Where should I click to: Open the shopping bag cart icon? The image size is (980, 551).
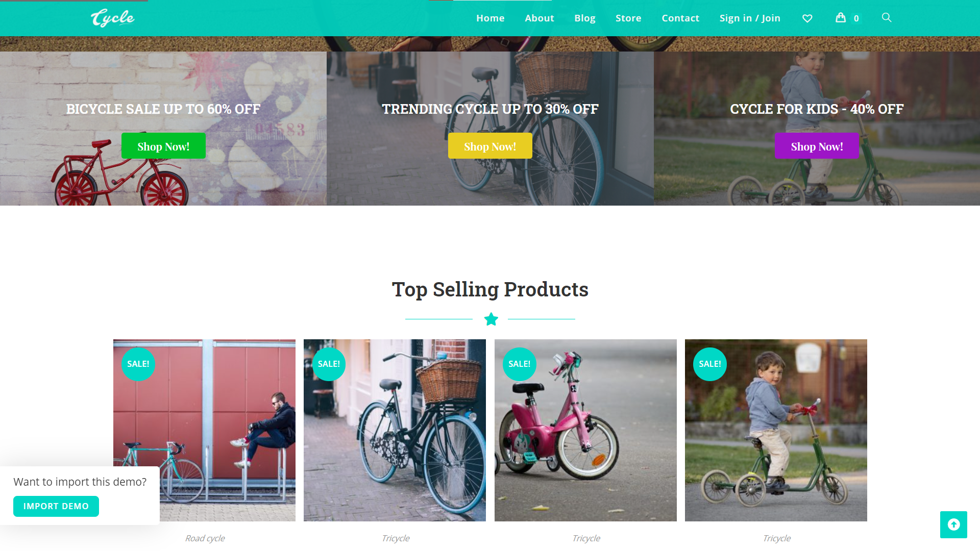pyautogui.click(x=841, y=18)
